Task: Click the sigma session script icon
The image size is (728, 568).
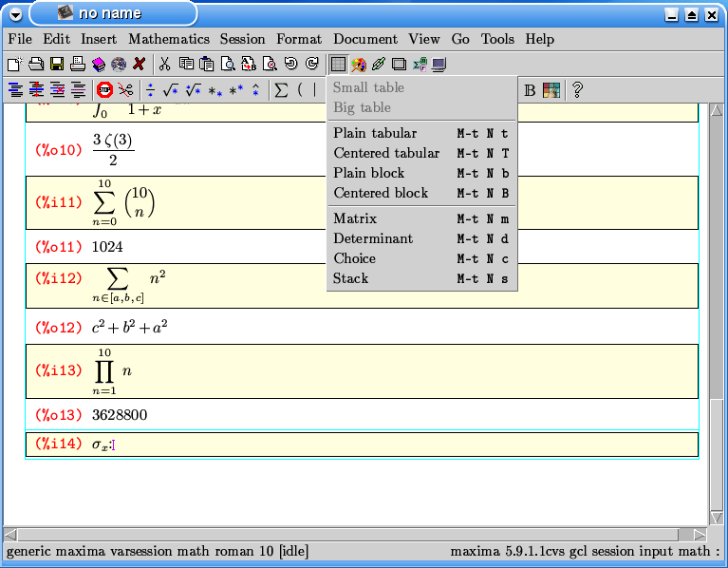Action: pyautogui.click(x=420, y=64)
